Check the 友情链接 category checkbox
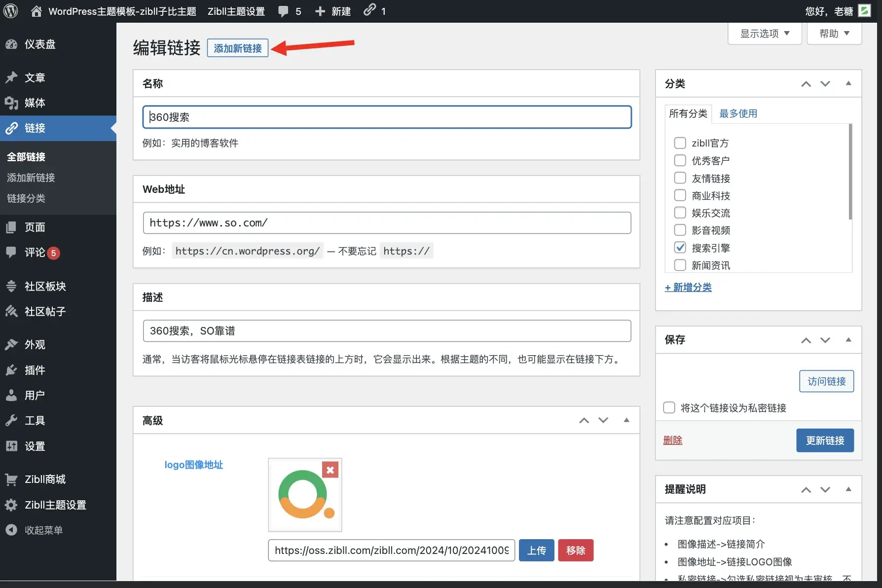 [680, 178]
